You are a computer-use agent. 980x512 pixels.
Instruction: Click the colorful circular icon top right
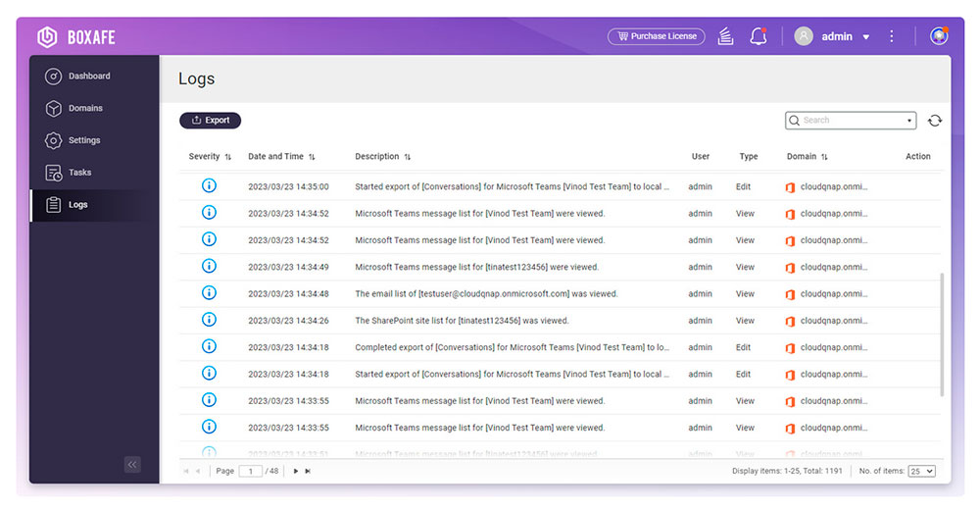pyautogui.click(x=938, y=36)
